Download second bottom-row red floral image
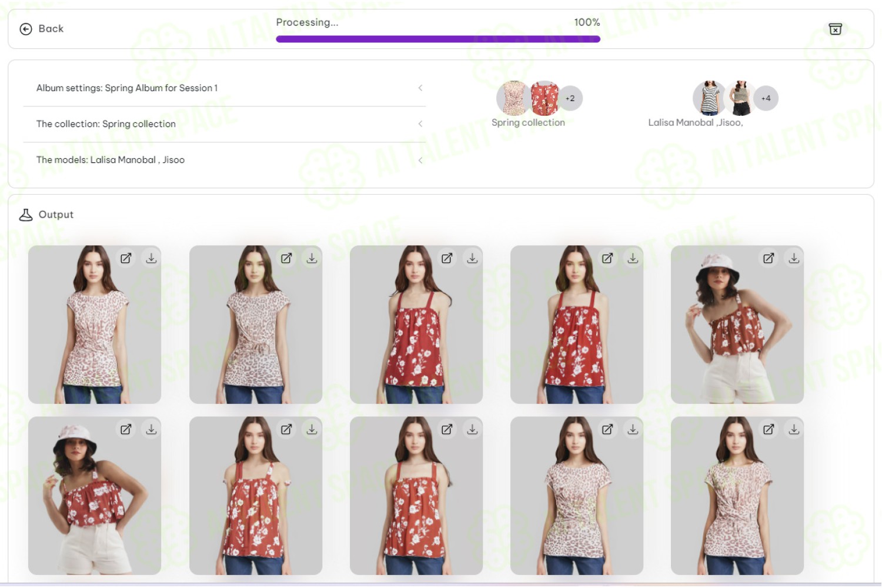882x588 pixels. [x=312, y=429]
